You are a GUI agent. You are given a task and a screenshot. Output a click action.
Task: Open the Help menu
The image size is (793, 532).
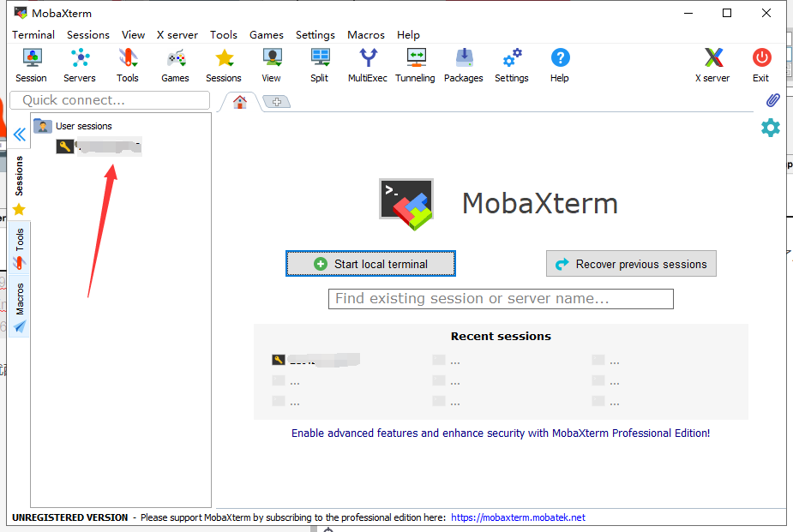(408, 35)
